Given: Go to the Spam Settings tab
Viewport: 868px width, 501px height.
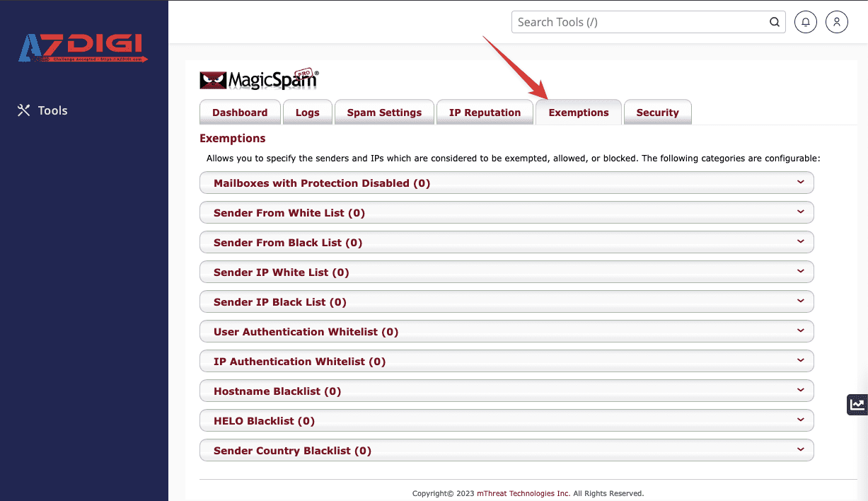Looking at the screenshot, I should pyautogui.click(x=384, y=113).
